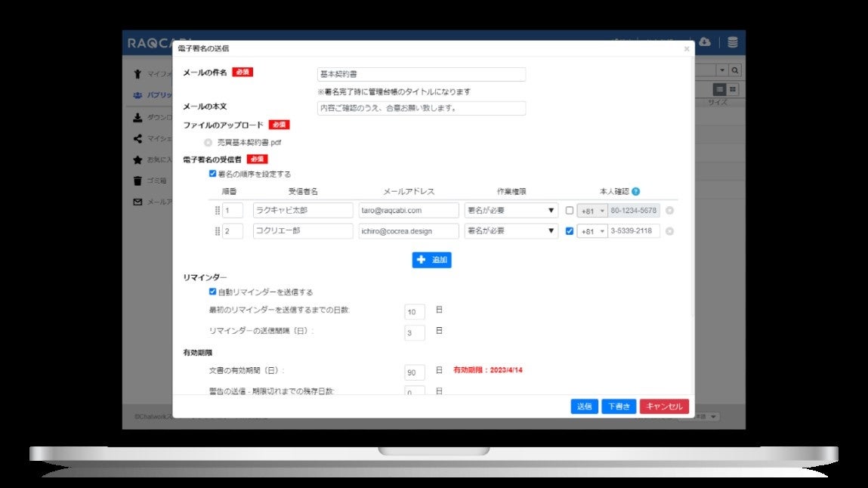Delete recipient row コクリエ一郎
Image resolution: width=868 pixels, height=488 pixels.
click(x=669, y=231)
